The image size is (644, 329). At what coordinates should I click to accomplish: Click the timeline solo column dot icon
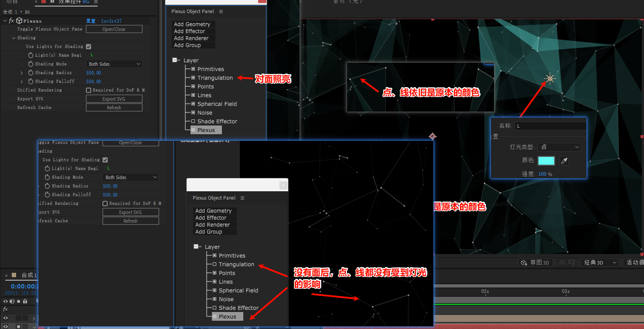click(18, 301)
